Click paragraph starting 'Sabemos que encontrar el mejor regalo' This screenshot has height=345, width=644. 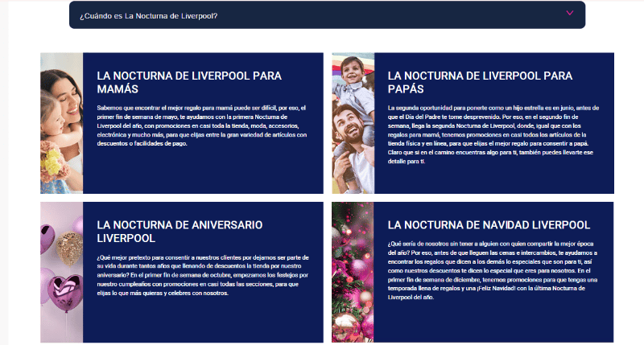(x=202, y=125)
